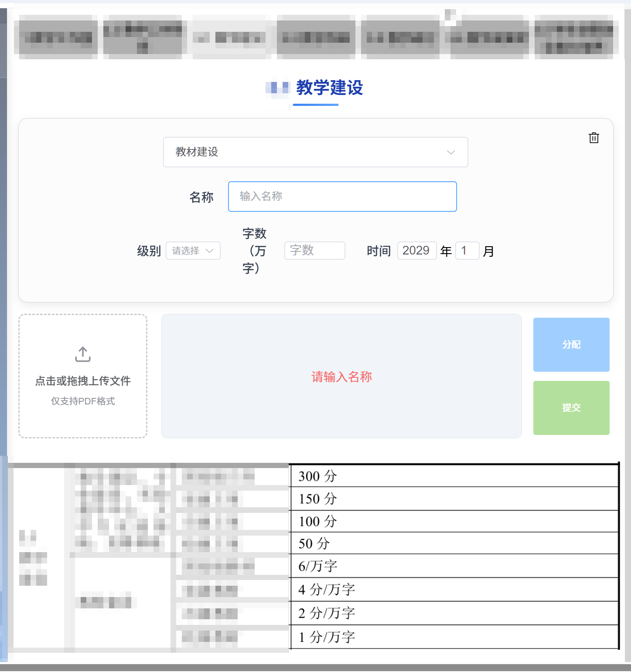The height and width of the screenshot is (672, 631).
Task: Select the 50 分 table cell
Action: point(454,543)
